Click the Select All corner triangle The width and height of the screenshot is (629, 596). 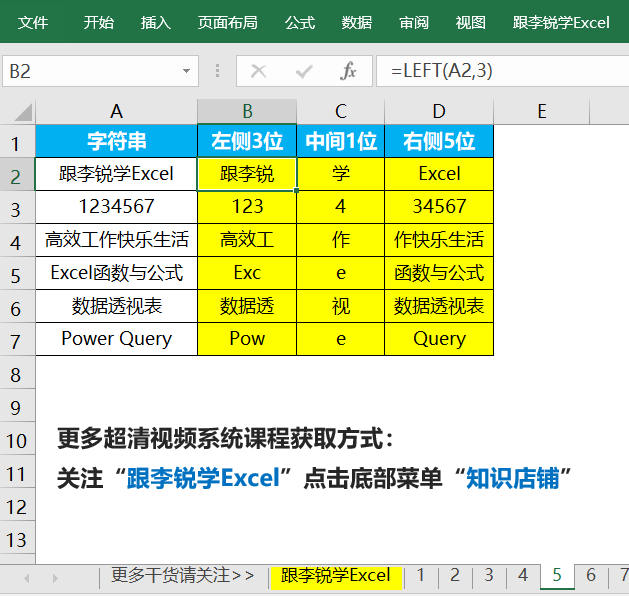[x=23, y=112]
